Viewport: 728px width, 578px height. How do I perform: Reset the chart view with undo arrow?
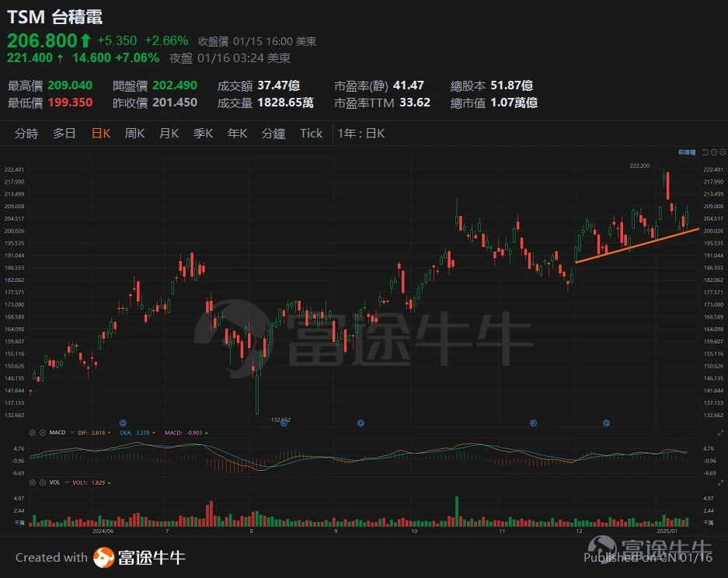tap(705, 152)
